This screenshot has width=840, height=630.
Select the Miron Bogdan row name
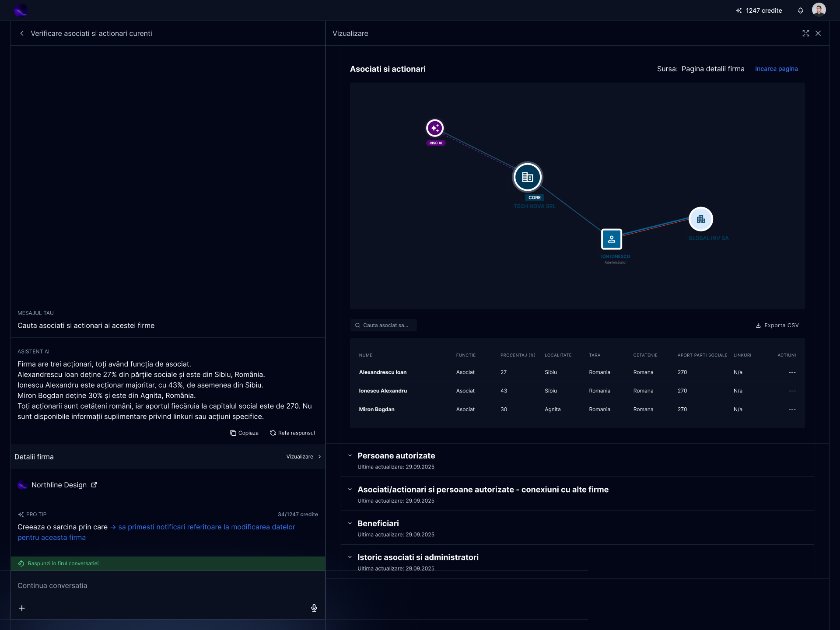(377, 409)
